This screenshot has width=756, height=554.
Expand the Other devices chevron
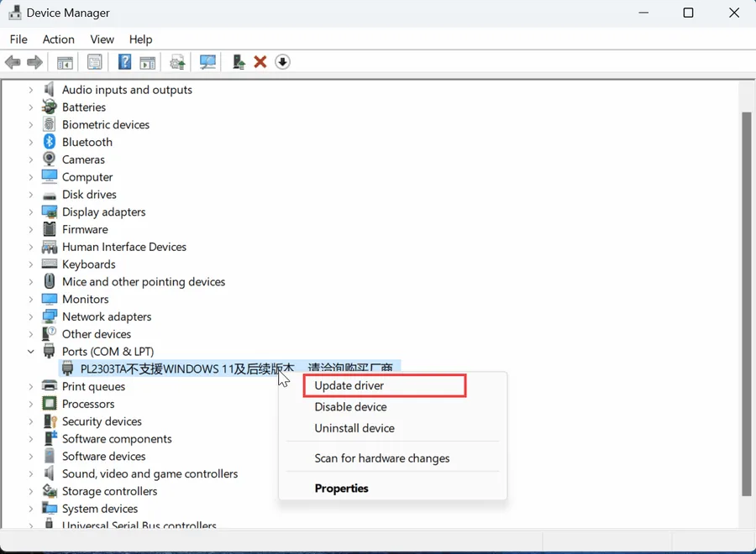31,334
